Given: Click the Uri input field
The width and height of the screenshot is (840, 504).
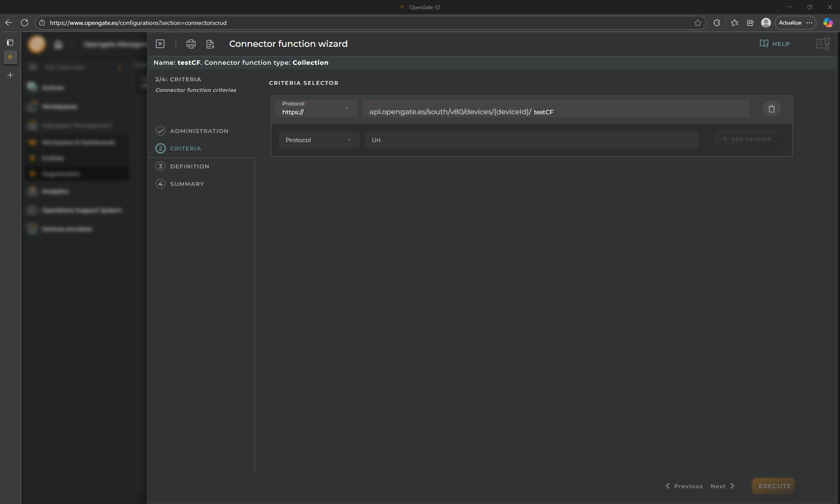Looking at the screenshot, I should [x=531, y=140].
